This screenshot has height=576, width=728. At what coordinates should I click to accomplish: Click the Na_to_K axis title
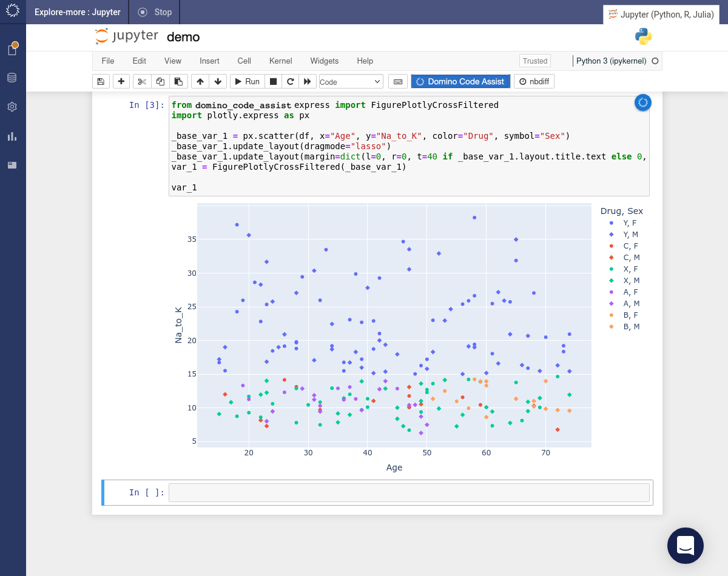tap(178, 325)
